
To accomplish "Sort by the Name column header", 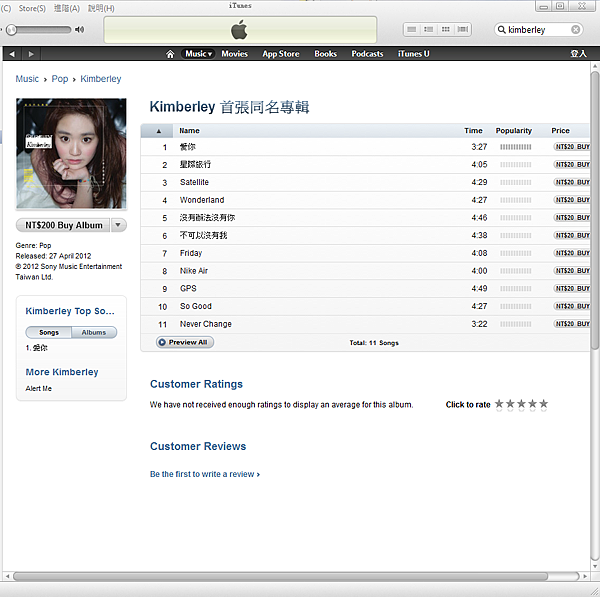I will click(x=189, y=131).
